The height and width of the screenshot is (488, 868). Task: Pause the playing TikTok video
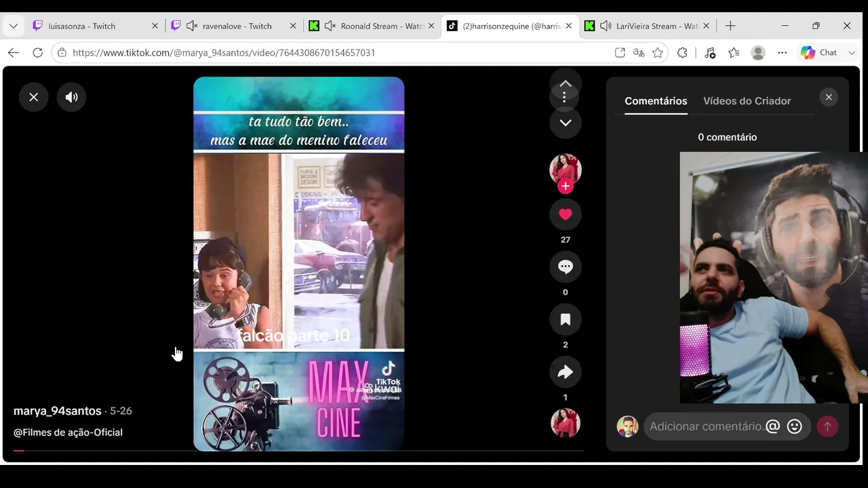[x=298, y=264]
